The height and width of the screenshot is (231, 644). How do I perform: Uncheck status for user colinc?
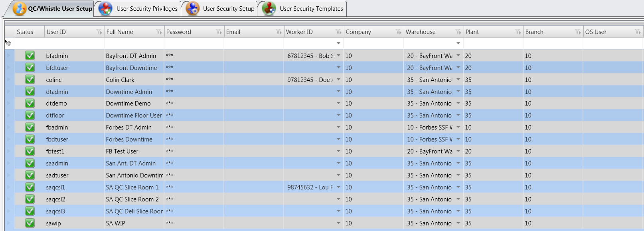(30, 80)
